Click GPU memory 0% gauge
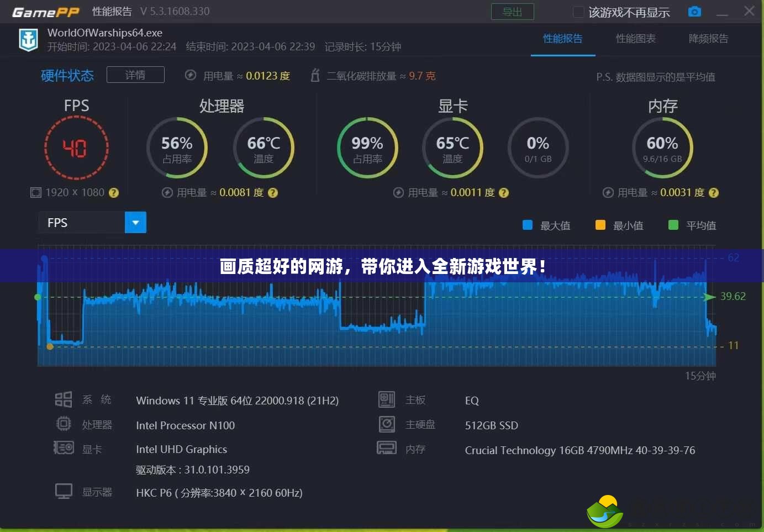Screen dimensions: 764x532 click(538, 148)
